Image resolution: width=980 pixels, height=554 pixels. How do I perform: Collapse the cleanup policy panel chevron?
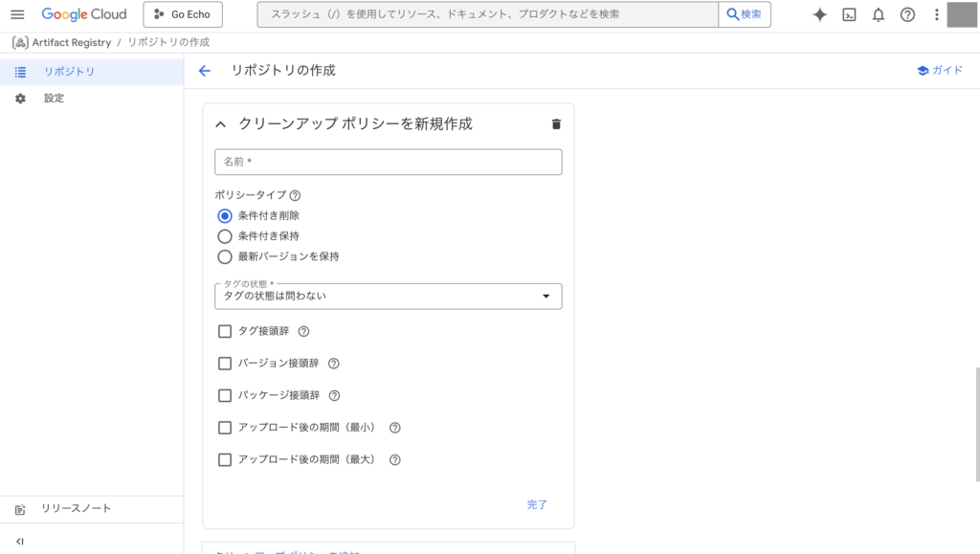click(x=220, y=124)
